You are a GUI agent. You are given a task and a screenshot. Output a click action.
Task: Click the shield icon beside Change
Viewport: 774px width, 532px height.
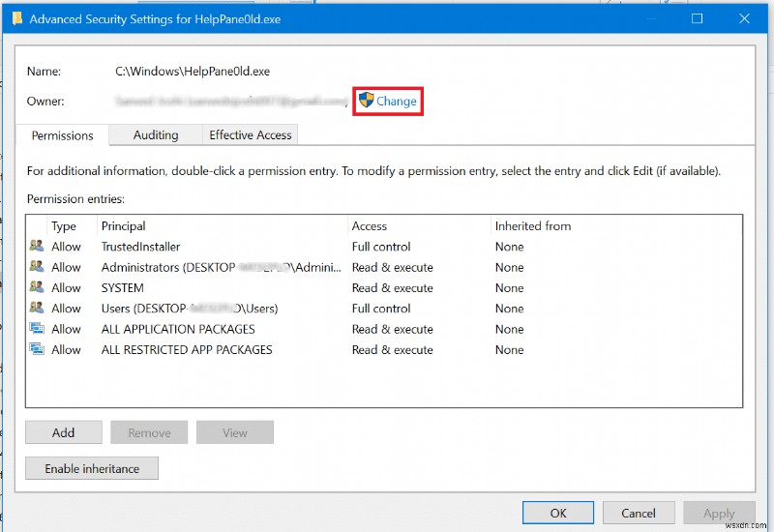pyautogui.click(x=366, y=101)
